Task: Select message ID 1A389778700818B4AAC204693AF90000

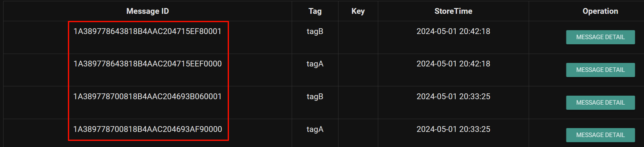Action: 147,129
